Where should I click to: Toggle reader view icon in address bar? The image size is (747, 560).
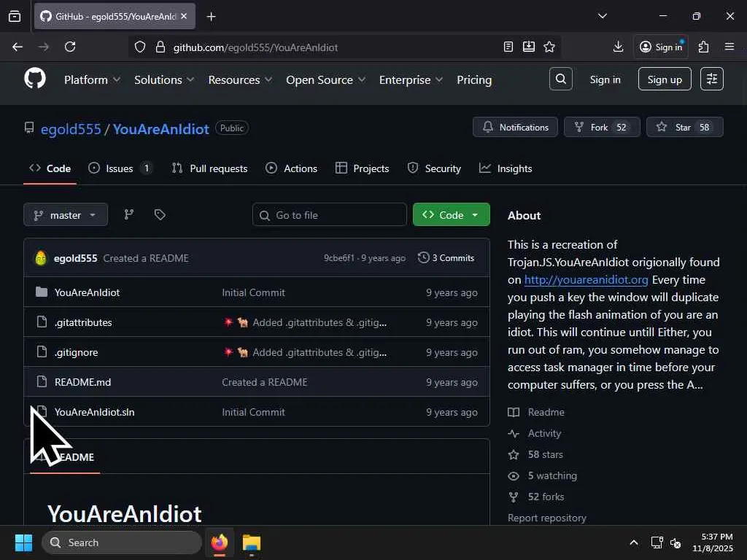(x=508, y=47)
